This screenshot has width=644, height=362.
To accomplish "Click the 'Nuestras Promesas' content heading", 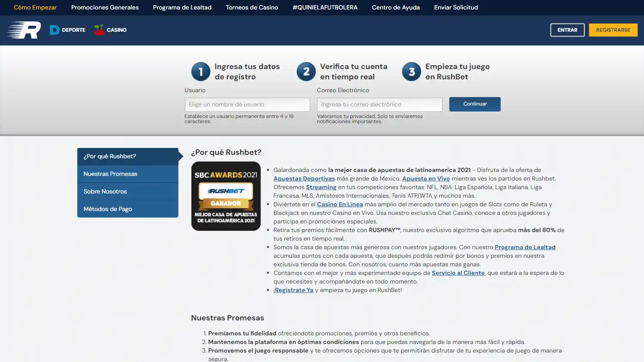I will coord(228,318).
